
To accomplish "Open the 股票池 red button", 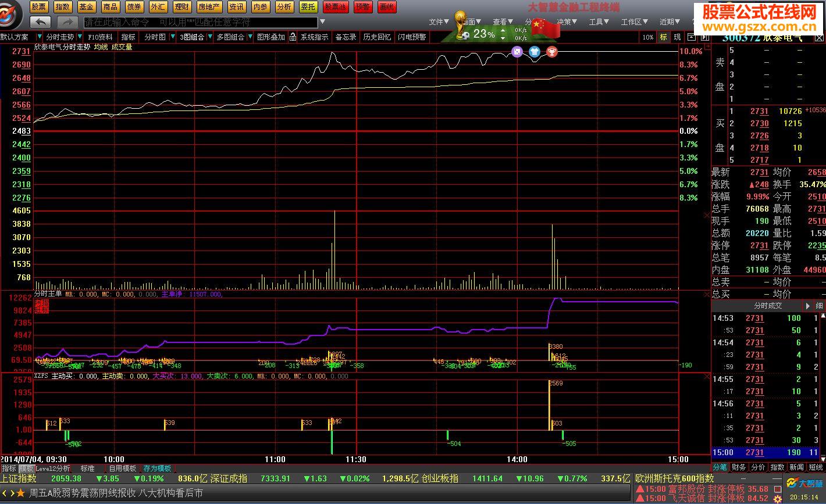I will pyautogui.click(x=336, y=7).
